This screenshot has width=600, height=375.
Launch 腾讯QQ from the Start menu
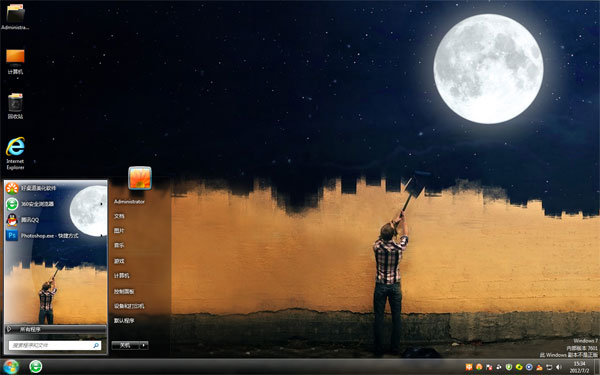click(x=55, y=220)
